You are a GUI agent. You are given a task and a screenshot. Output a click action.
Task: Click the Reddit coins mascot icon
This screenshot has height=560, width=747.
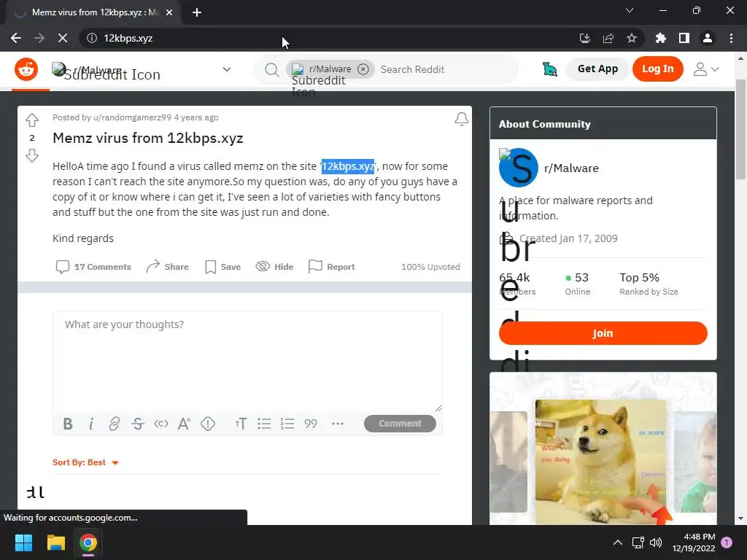[x=550, y=69]
